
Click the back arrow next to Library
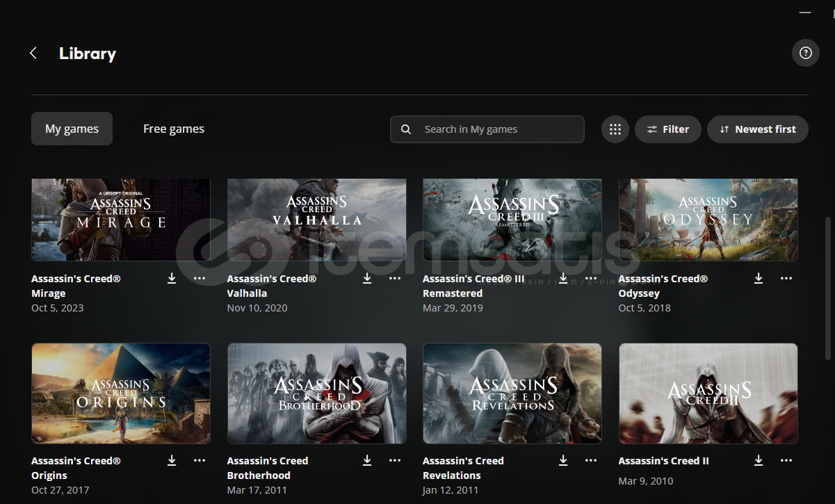(x=33, y=54)
